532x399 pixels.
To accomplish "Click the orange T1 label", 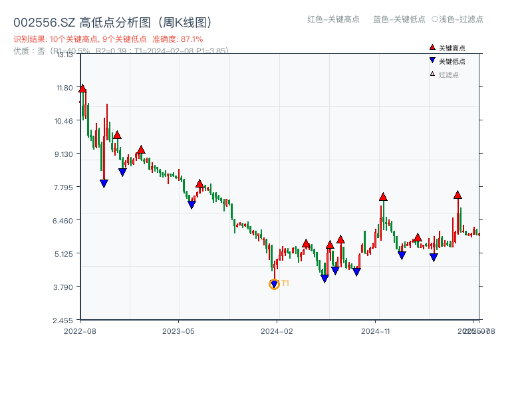I will [285, 283].
